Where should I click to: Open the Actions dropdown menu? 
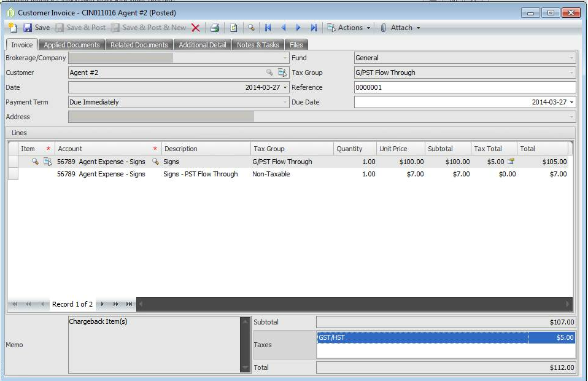(x=349, y=28)
